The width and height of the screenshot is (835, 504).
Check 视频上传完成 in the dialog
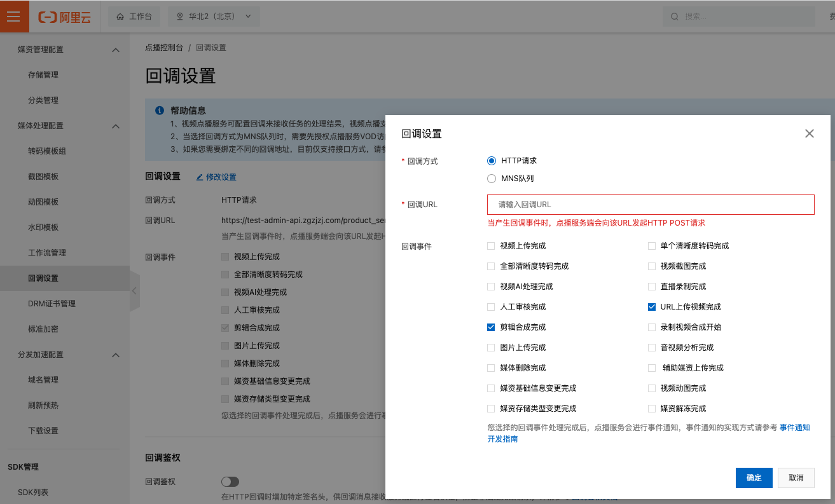pos(490,246)
